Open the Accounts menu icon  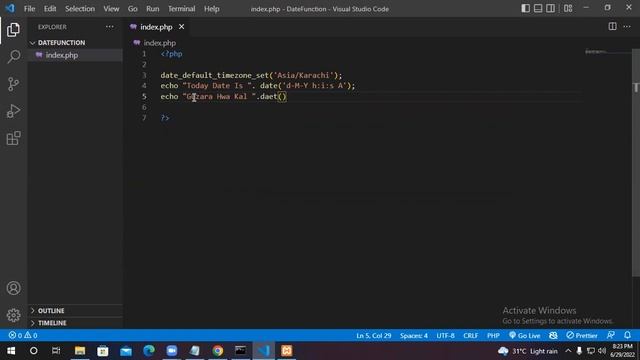[x=13, y=288]
